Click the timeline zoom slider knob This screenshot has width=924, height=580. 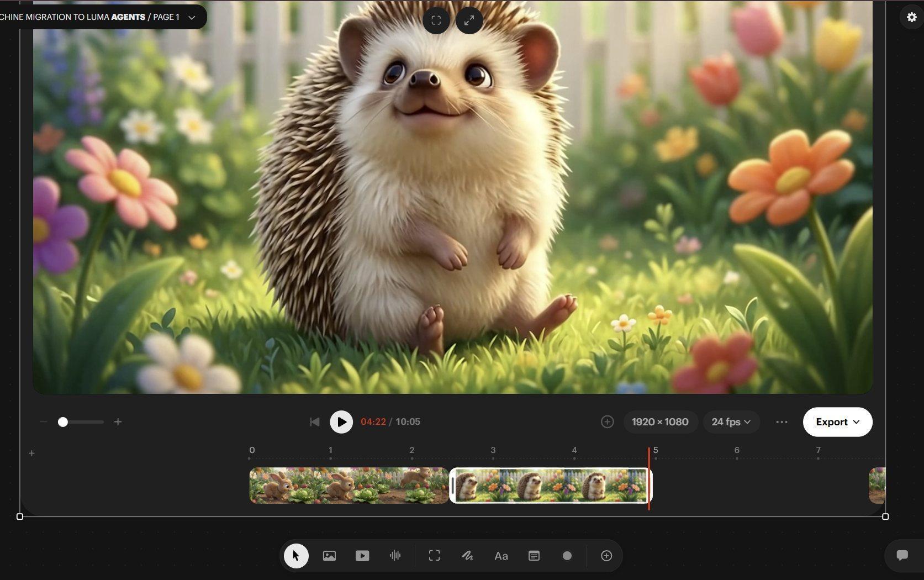[63, 422]
